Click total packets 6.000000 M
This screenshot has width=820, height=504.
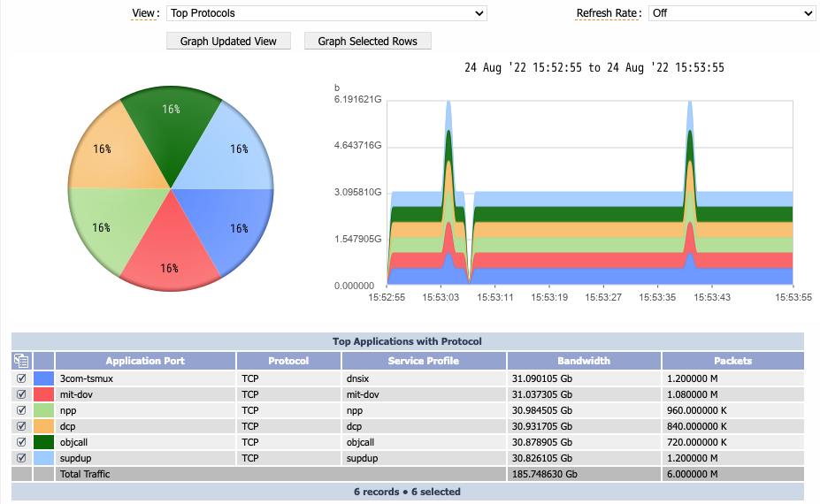click(693, 474)
